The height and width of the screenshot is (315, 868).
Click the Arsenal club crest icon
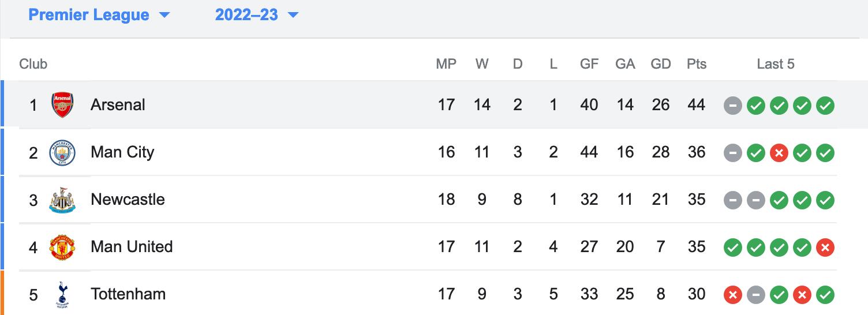point(62,105)
